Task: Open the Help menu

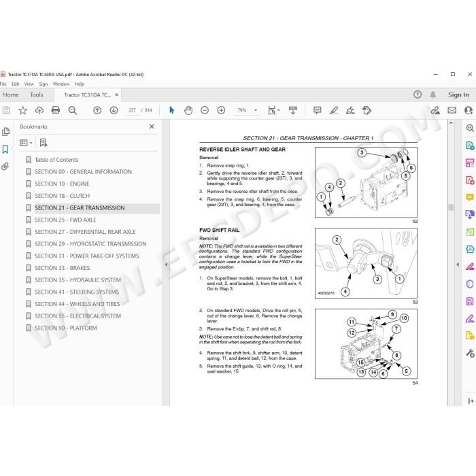Action: pyautogui.click(x=80, y=84)
